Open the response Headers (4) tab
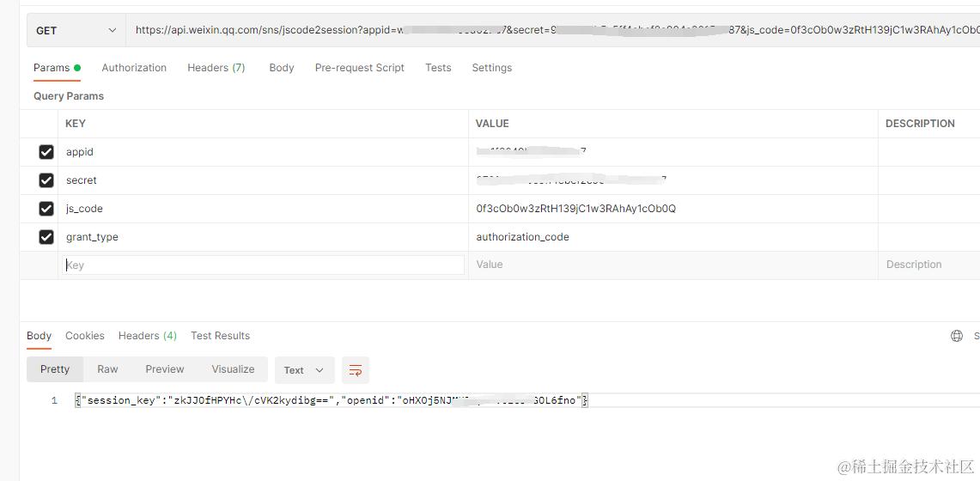Screen dimensions: 980x481 (x=148, y=336)
